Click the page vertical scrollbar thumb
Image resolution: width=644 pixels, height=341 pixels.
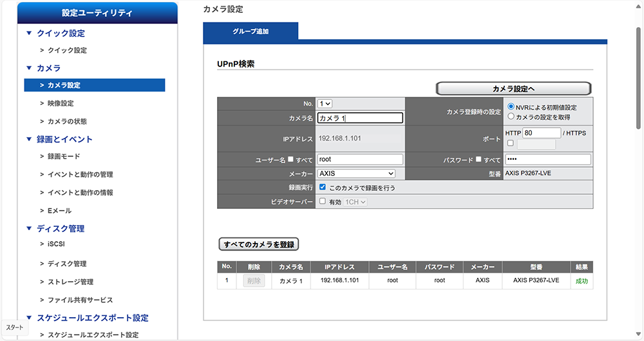pyautogui.click(x=638, y=78)
